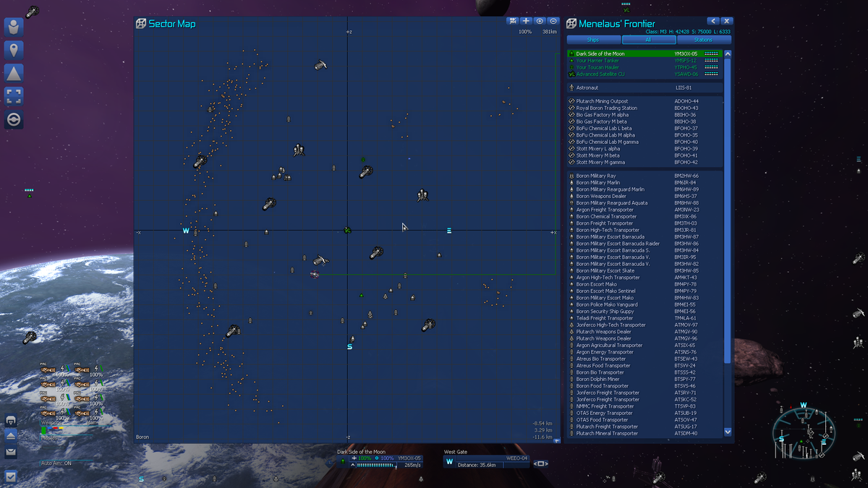Select Boron Weapons Dealer ship
Image resolution: width=868 pixels, height=488 pixels.
(645, 196)
